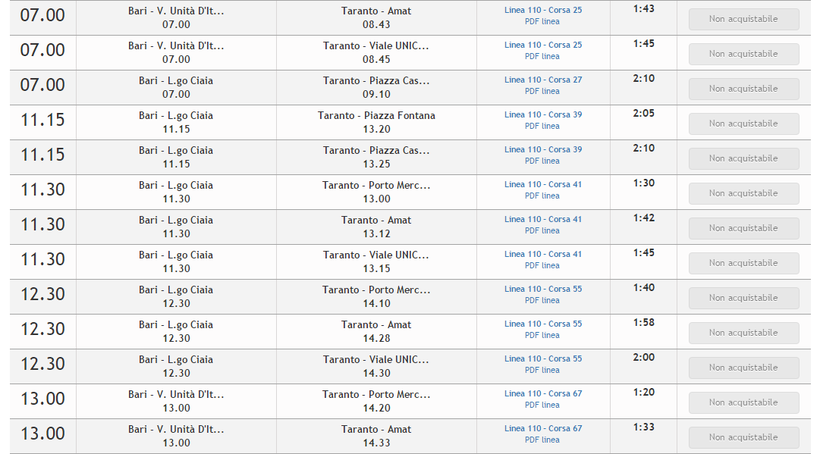
Task: Open Linea 110 Corsa 41 link arriving 13.12
Action: (543, 219)
